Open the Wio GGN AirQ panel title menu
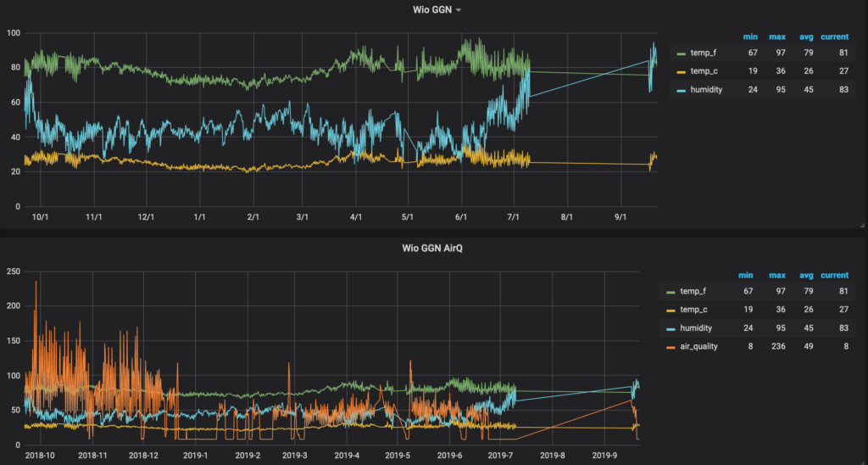This screenshot has height=465, width=868. 433,249
